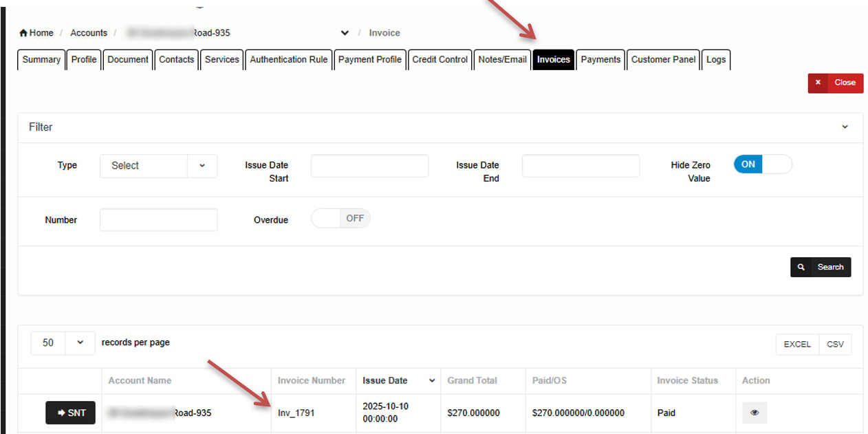Click the eye icon to view invoice
868x434 pixels.
click(x=755, y=413)
